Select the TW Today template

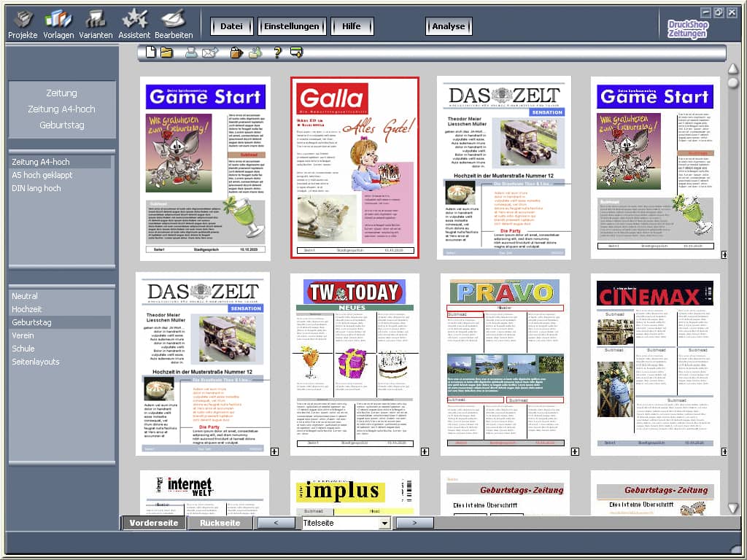click(x=355, y=365)
